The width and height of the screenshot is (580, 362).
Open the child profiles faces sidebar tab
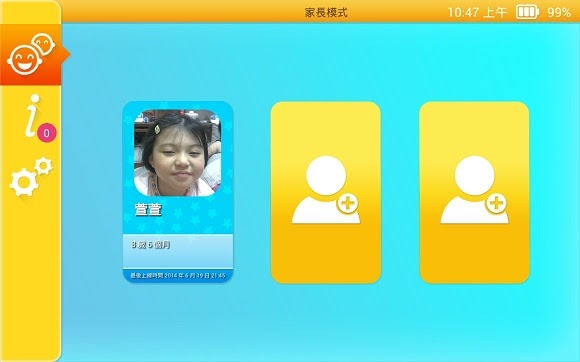pyautogui.click(x=31, y=55)
